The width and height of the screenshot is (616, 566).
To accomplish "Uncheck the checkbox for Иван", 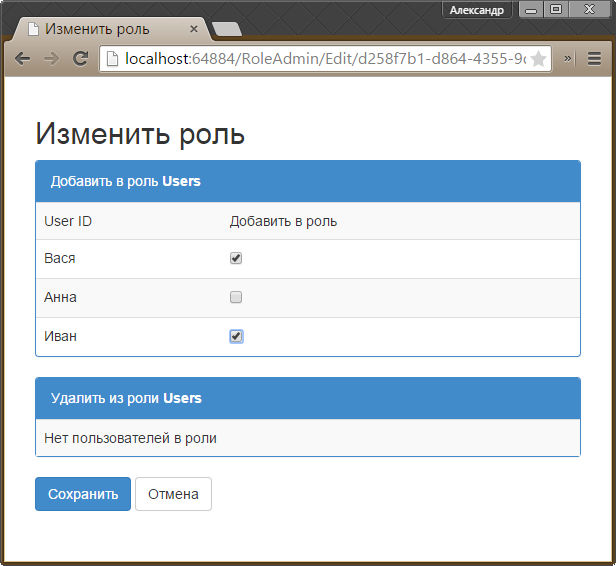I will 236,336.
